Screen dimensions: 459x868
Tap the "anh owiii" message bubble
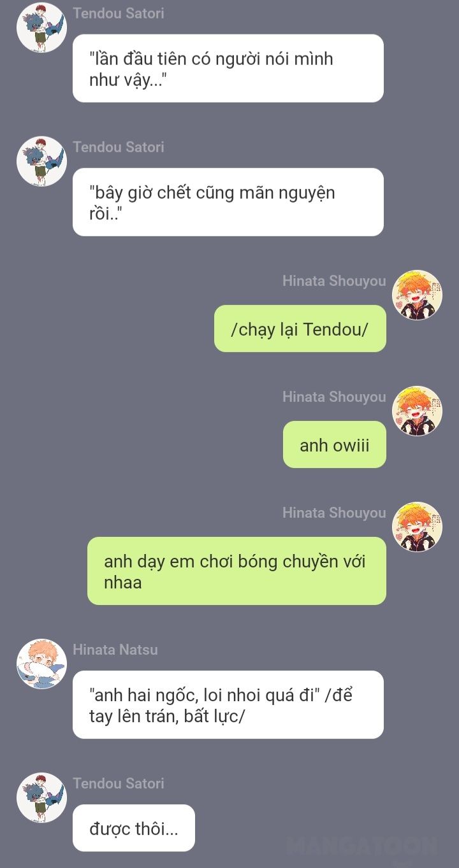(335, 445)
